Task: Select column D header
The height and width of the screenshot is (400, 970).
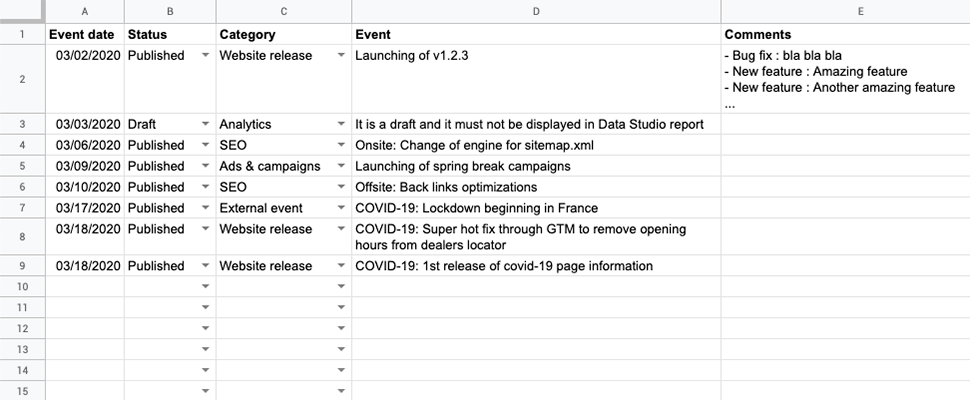Action: 536,11
